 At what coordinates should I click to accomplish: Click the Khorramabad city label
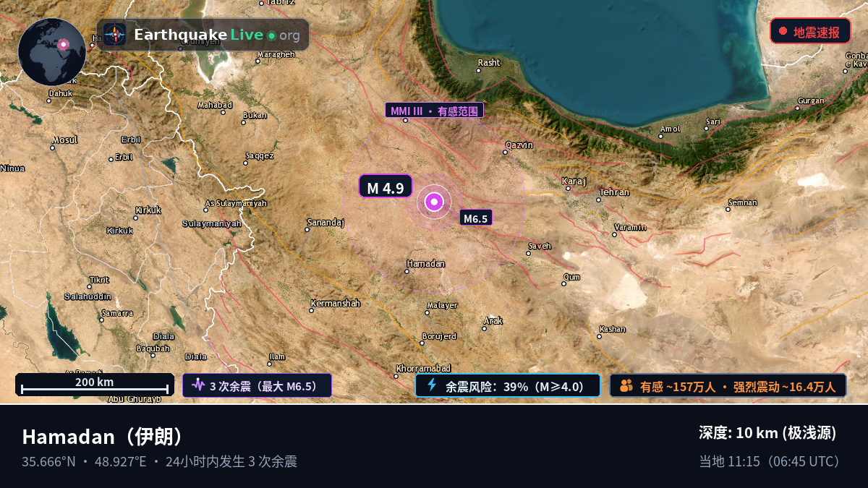(424, 368)
